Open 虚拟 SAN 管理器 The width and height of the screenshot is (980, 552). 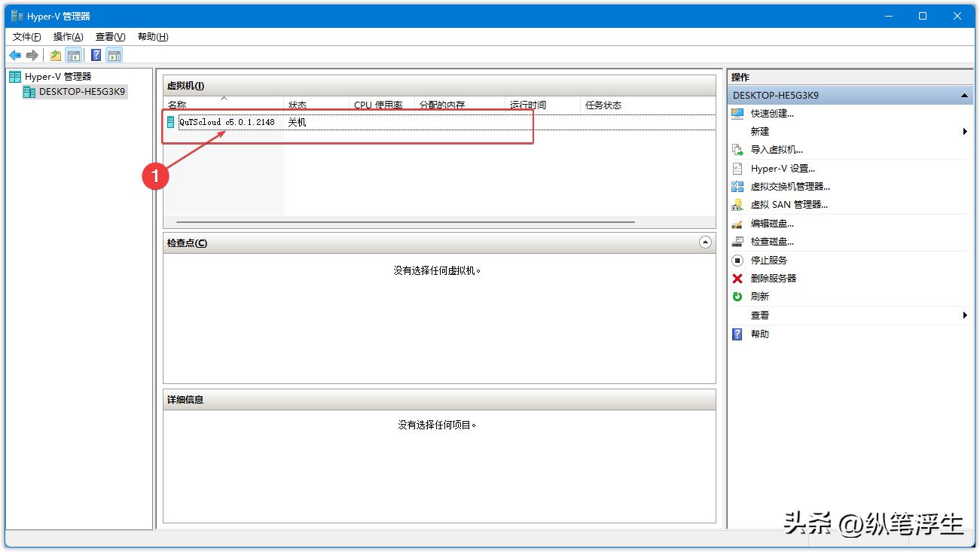coord(789,205)
